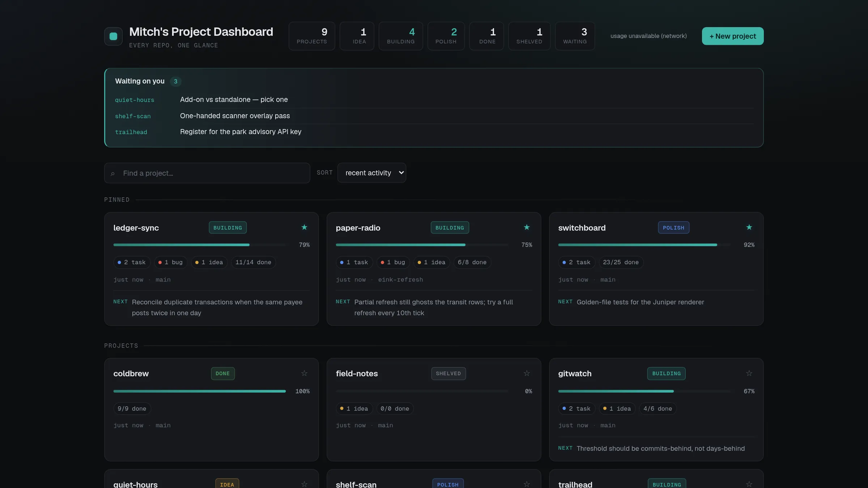This screenshot has height=488, width=868.
Task: Pin shelf-scan with its star icon
Action: point(527,484)
